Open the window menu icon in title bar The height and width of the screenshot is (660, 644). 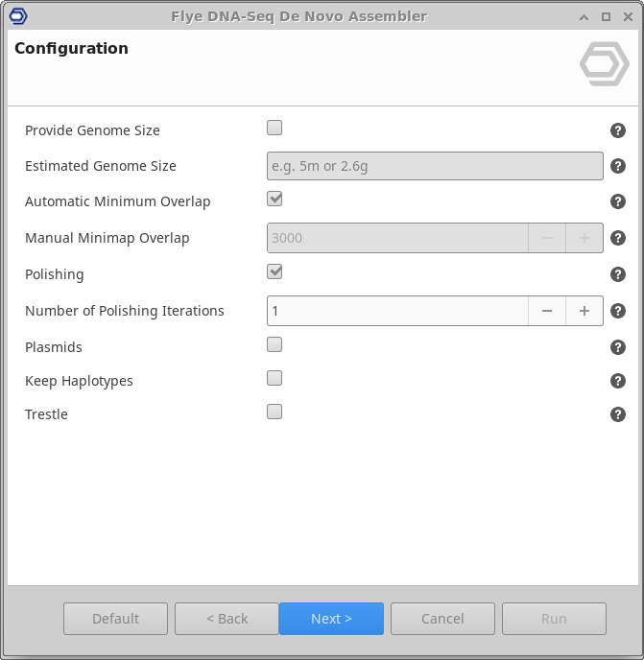coord(16,16)
